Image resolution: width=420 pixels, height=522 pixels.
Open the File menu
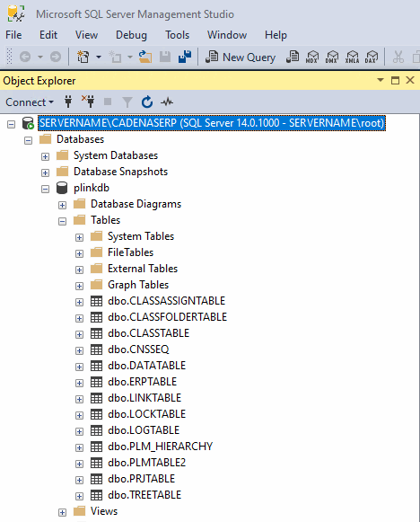13,35
